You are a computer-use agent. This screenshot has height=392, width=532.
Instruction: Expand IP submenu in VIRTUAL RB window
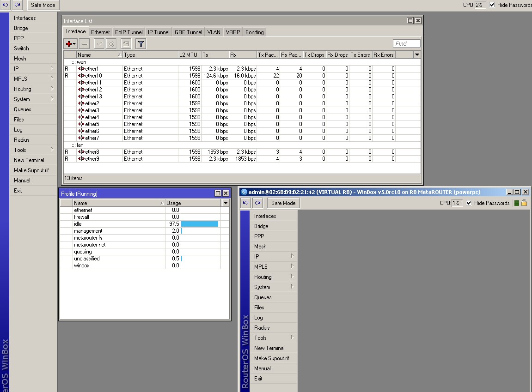point(292,256)
